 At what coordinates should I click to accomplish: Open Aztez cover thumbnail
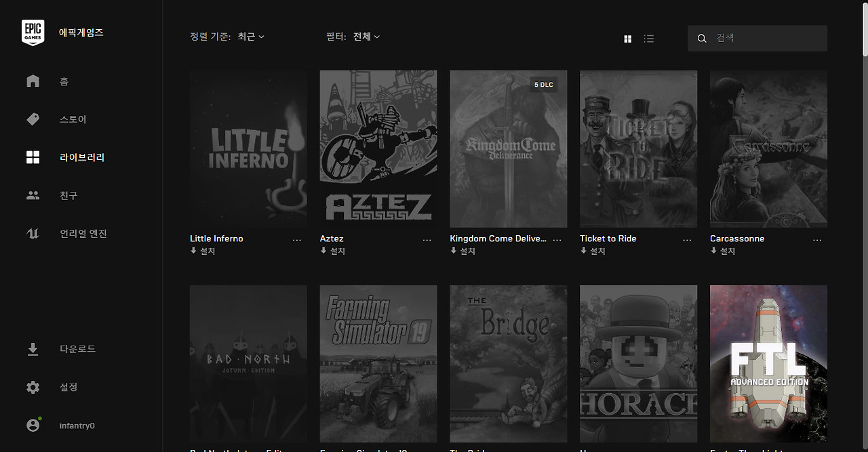(378, 149)
